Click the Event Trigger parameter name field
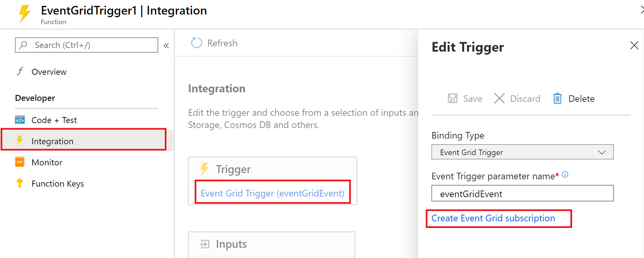Viewport: 644px width, 258px height. coord(522,193)
